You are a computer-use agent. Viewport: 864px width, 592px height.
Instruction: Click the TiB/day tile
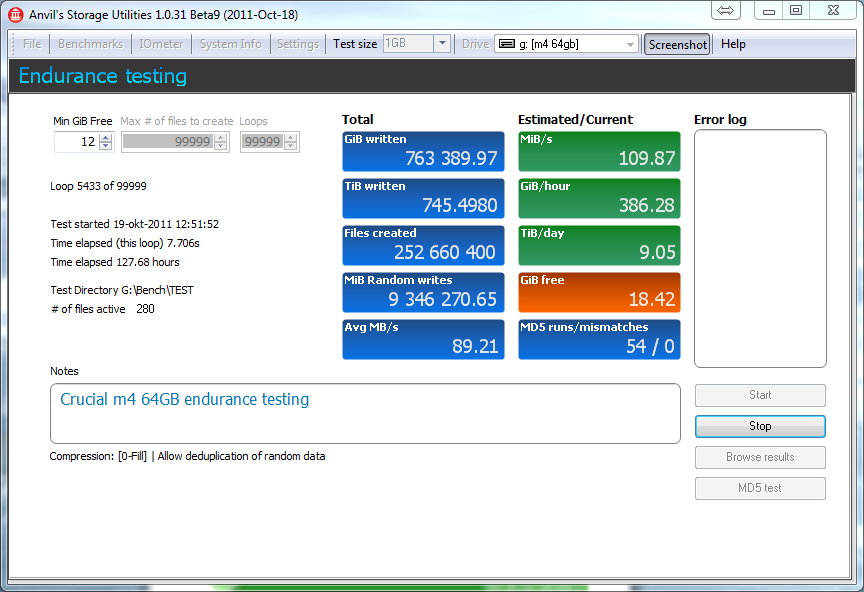pyautogui.click(x=600, y=245)
